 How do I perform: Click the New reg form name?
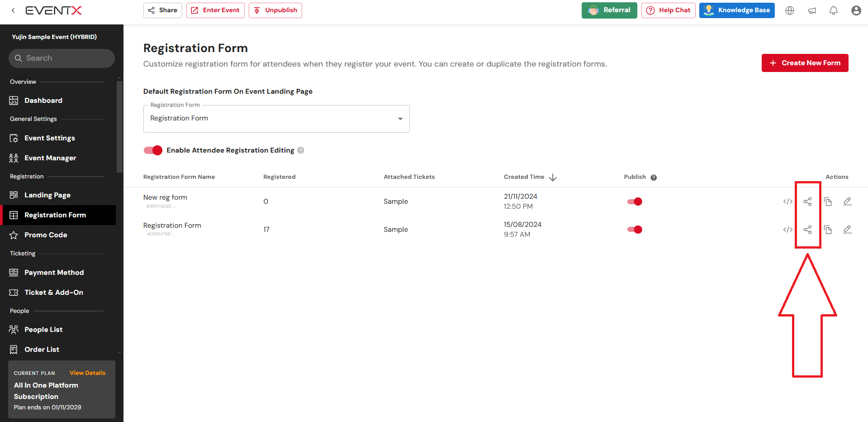pyautogui.click(x=165, y=197)
